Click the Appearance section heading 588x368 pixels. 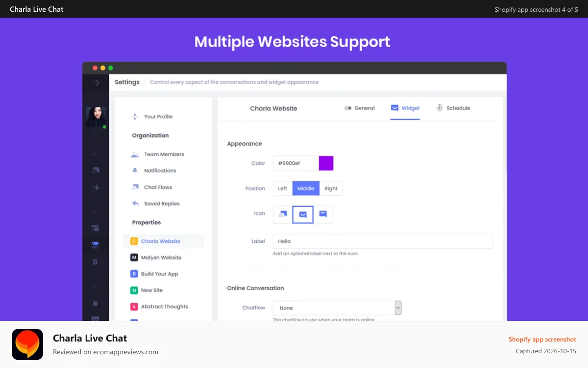point(245,144)
